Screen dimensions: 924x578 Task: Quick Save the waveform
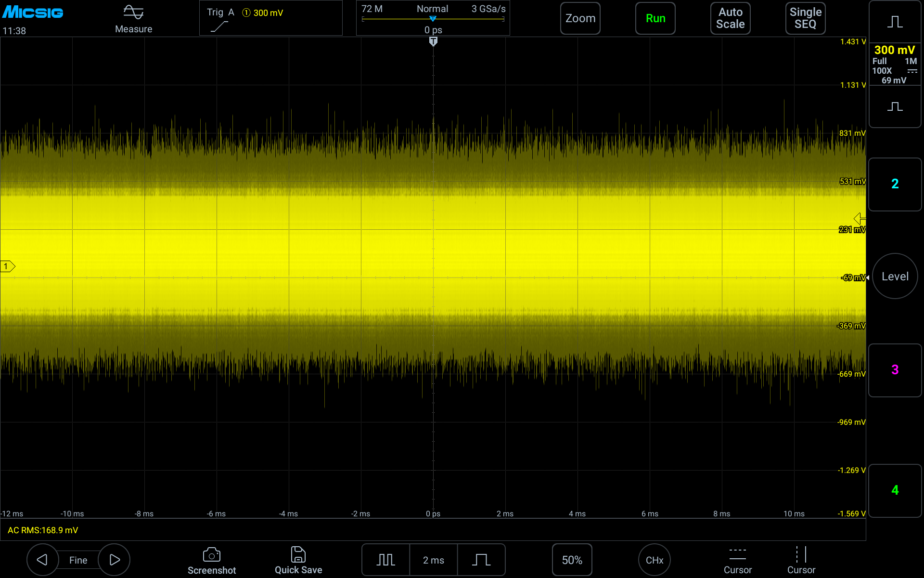tap(298, 561)
